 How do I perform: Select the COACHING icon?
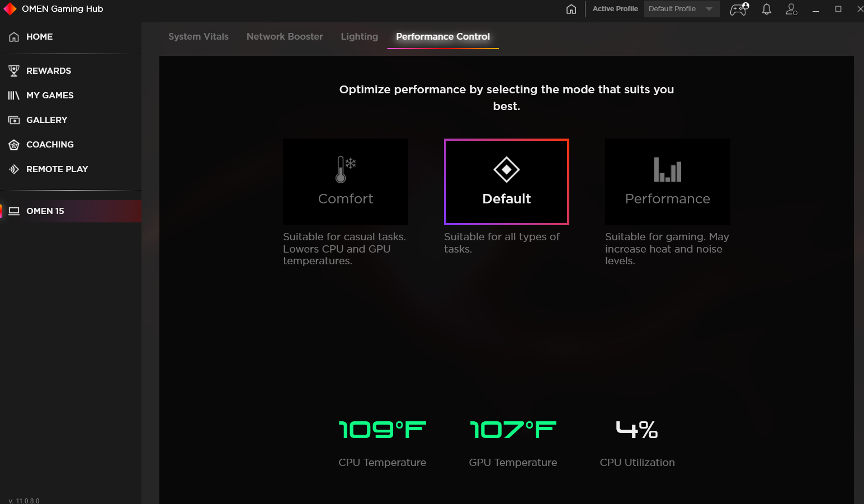click(x=14, y=144)
